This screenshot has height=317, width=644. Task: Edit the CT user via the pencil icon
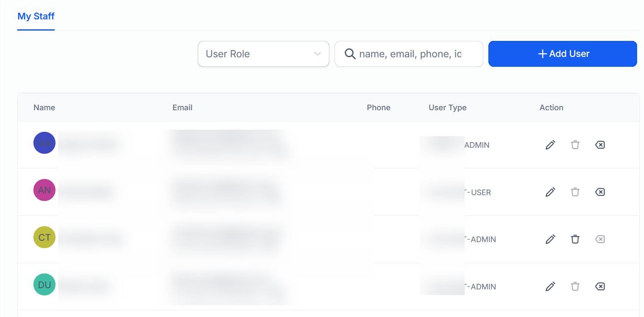tap(550, 239)
